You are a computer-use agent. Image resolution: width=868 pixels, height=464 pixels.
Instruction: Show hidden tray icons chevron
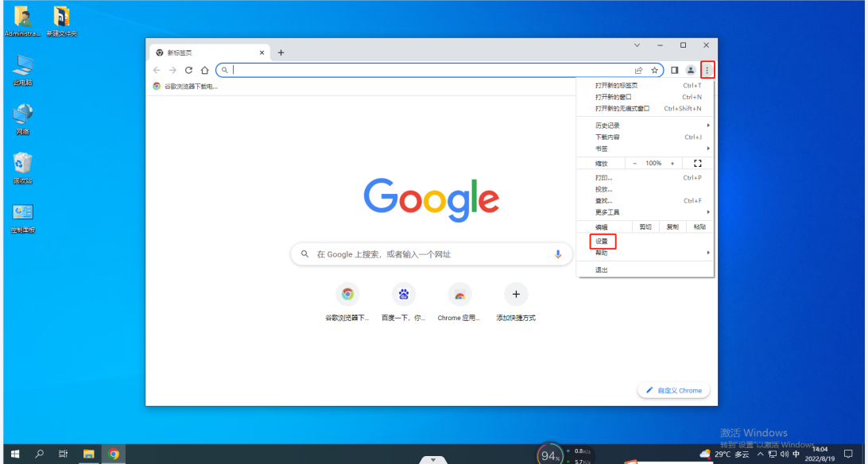point(761,454)
